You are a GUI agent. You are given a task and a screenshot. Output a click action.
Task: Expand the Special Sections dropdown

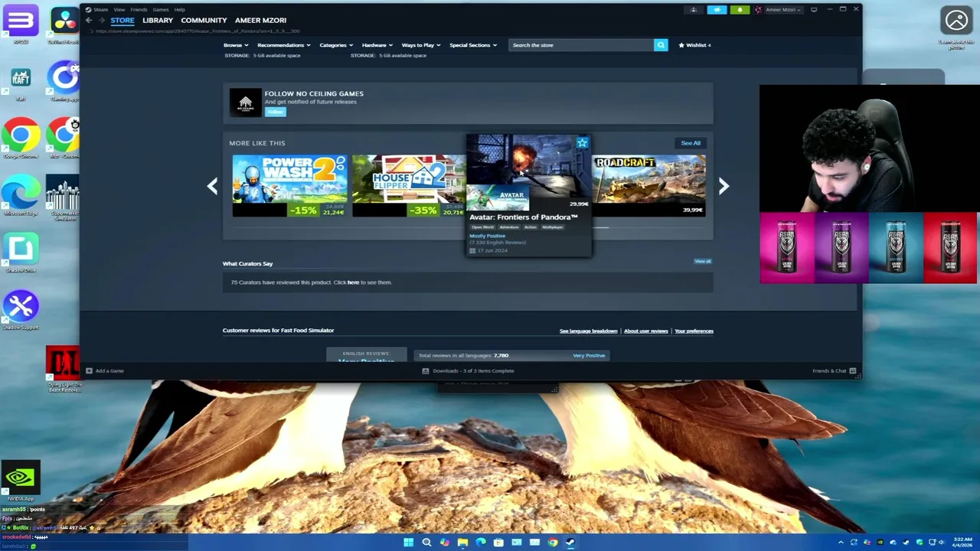tap(473, 45)
